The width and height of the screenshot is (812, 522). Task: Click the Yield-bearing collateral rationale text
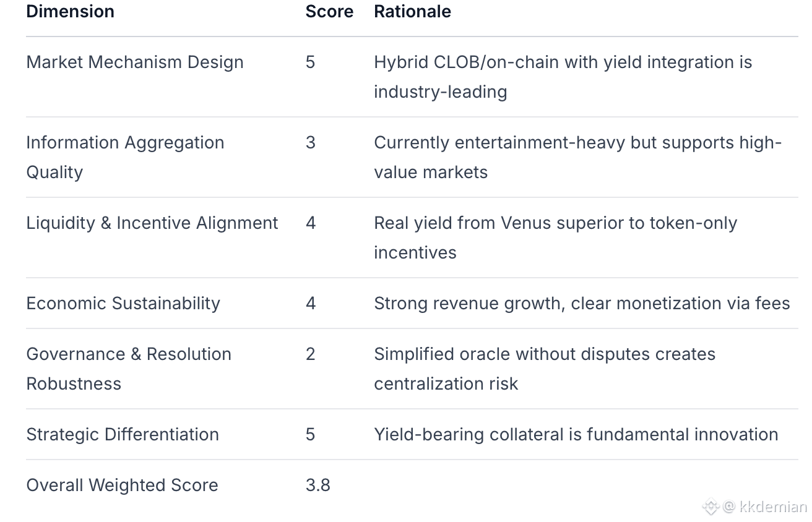tap(576, 434)
